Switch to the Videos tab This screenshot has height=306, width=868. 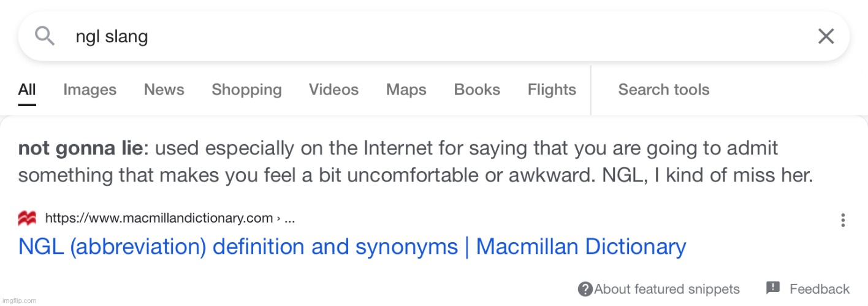click(x=333, y=90)
